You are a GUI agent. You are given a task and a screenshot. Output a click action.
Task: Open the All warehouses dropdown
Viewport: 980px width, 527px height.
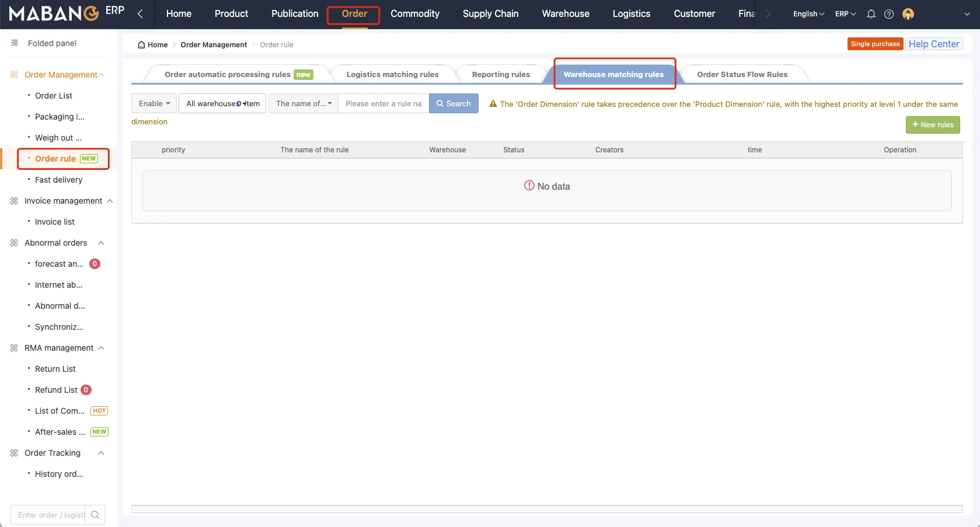[222, 103]
